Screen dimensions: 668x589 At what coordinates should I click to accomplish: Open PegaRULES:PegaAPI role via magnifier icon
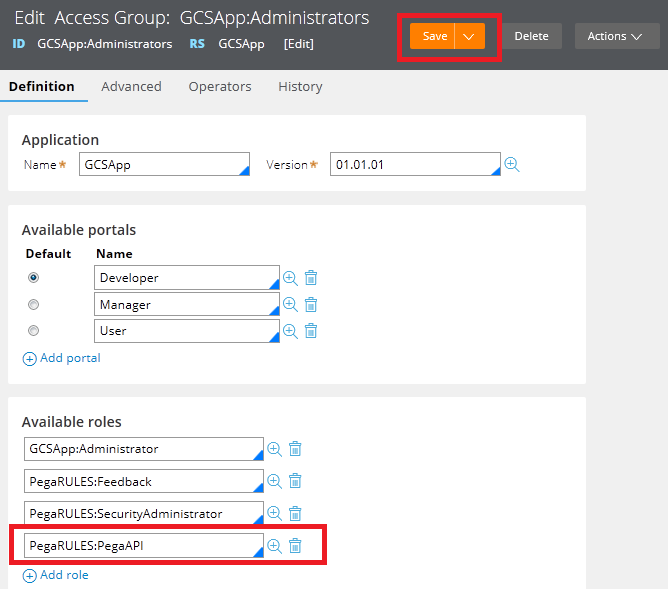tap(274, 546)
